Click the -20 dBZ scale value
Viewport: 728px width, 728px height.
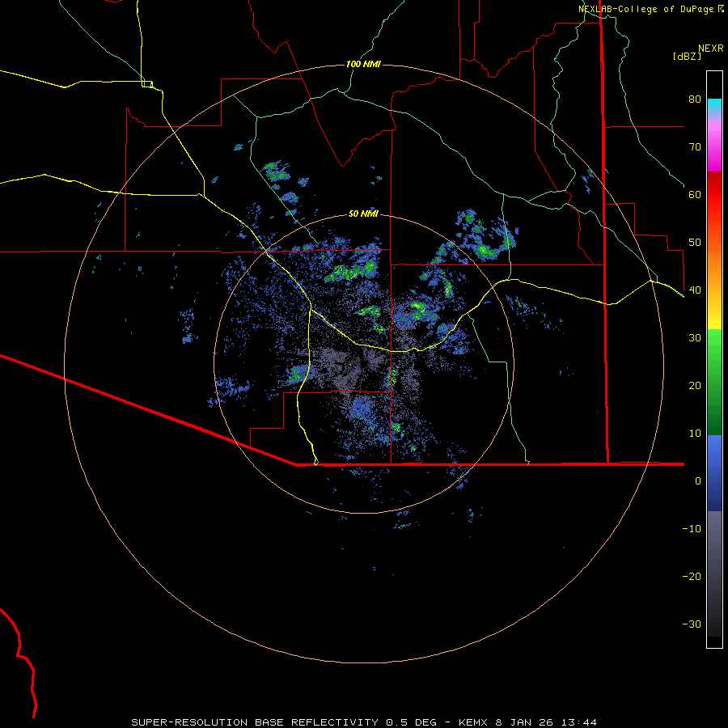(692, 577)
